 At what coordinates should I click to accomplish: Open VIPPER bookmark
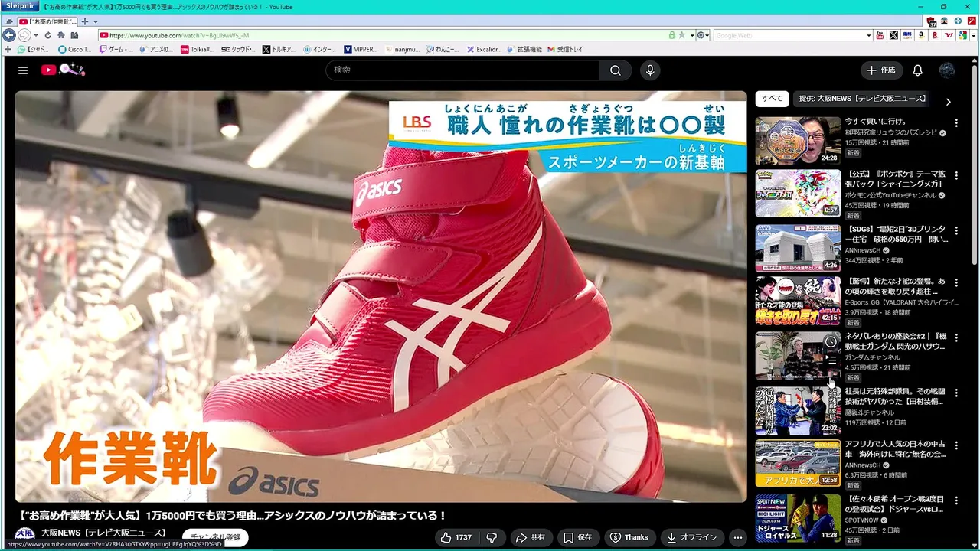point(361,49)
